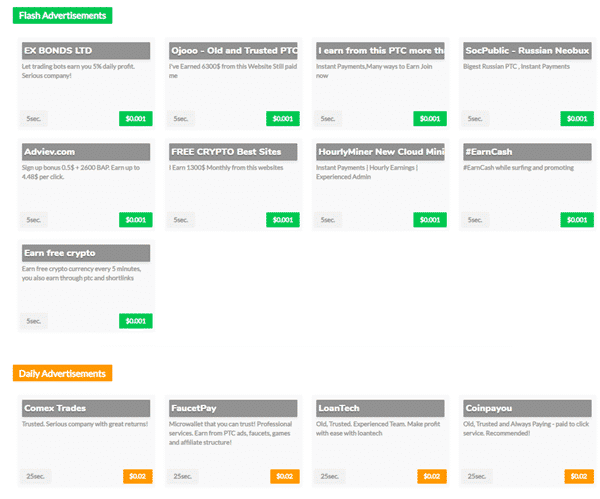
Task: Select the 25sec. label on FaucetPay ad
Action: pos(183,476)
